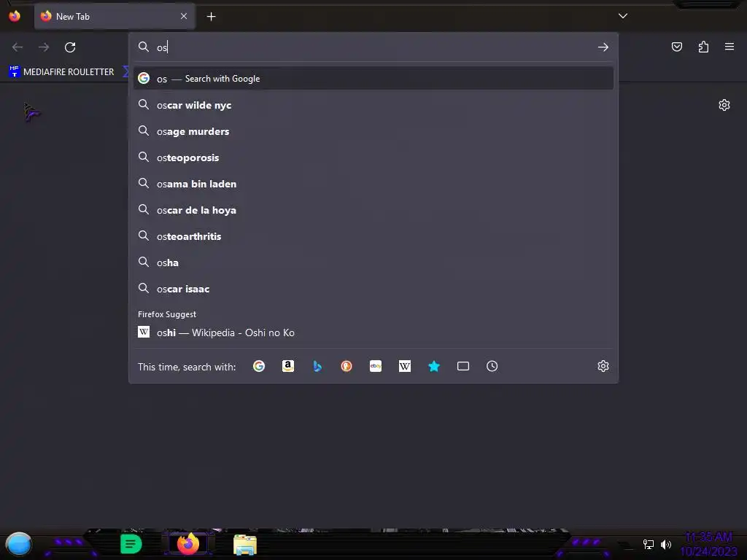
Task: Search this time with DuckDuckGo icon
Action: pyautogui.click(x=347, y=366)
